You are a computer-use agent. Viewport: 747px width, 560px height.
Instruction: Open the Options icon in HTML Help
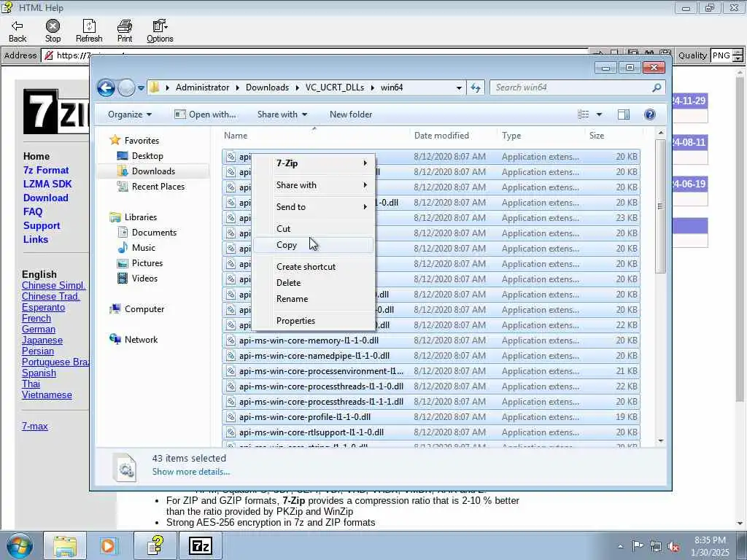160,26
